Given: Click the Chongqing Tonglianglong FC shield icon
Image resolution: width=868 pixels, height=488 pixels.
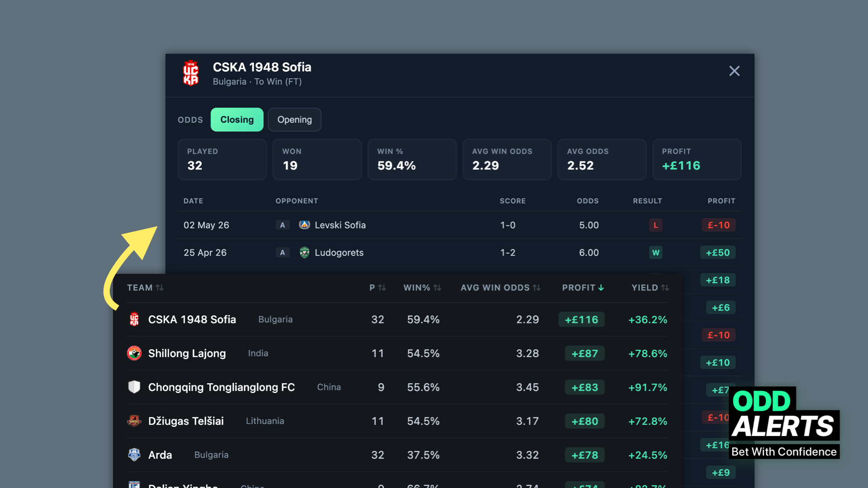Looking at the screenshot, I should (x=134, y=387).
